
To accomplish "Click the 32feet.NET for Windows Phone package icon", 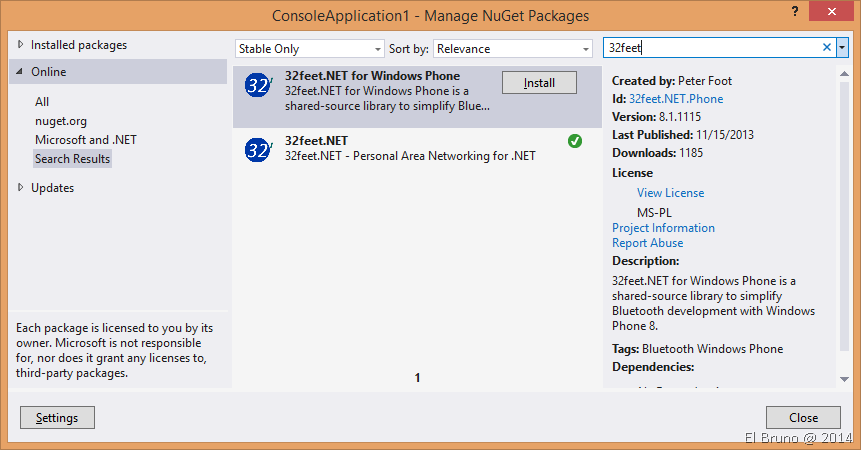I will coord(259,86).
